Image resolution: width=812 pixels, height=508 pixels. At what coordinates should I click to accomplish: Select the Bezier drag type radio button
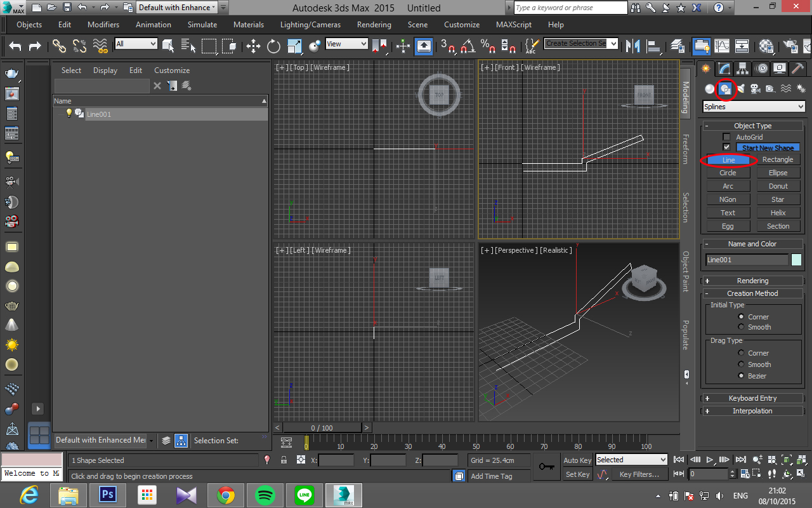741,376
